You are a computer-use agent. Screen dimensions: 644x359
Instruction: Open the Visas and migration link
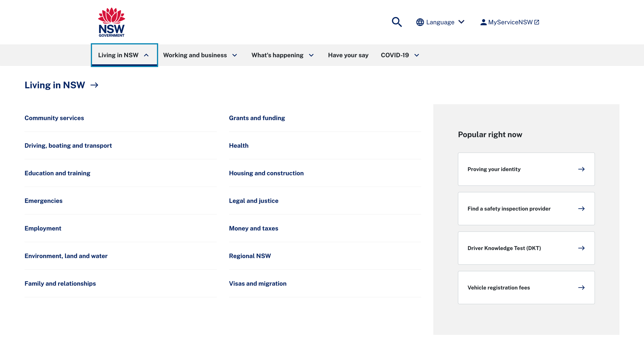coord(258,284)
